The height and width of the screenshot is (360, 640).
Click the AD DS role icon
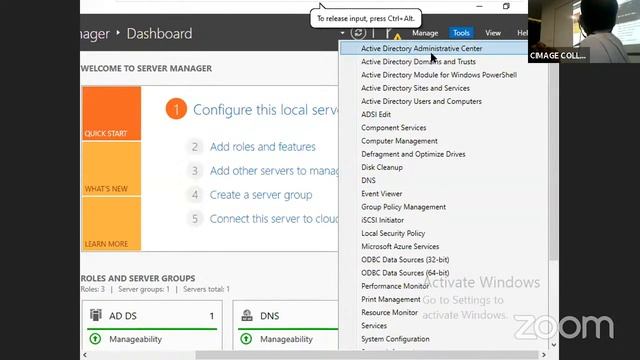tap(96, 315)
